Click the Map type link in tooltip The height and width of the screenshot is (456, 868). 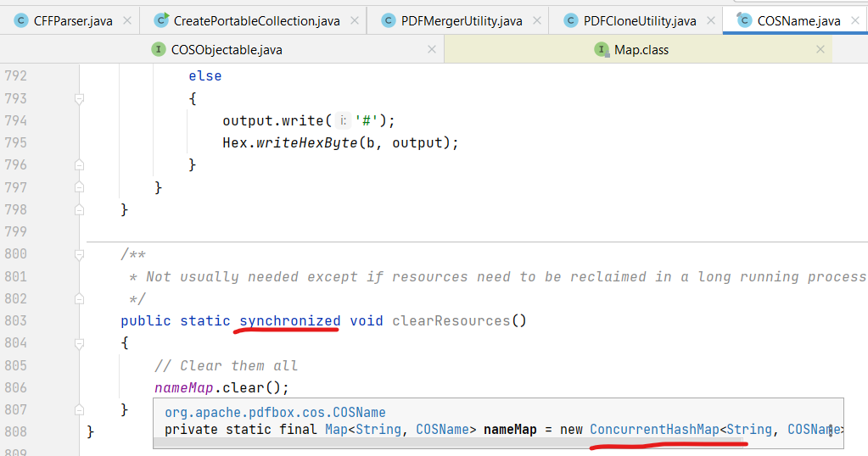(x=337, y=430)
